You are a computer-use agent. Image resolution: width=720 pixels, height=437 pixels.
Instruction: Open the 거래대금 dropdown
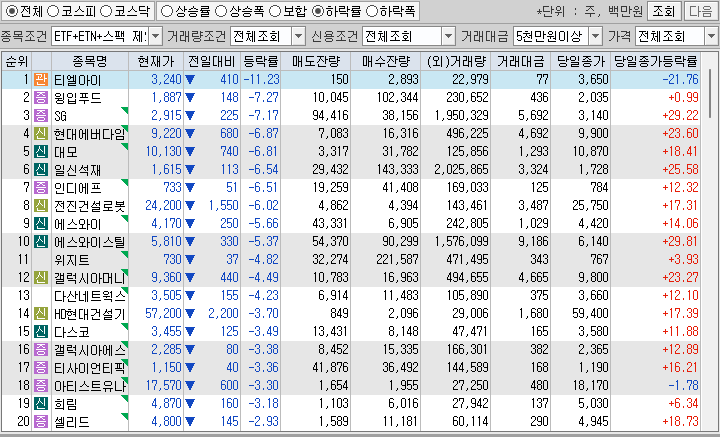pos(595,36)
